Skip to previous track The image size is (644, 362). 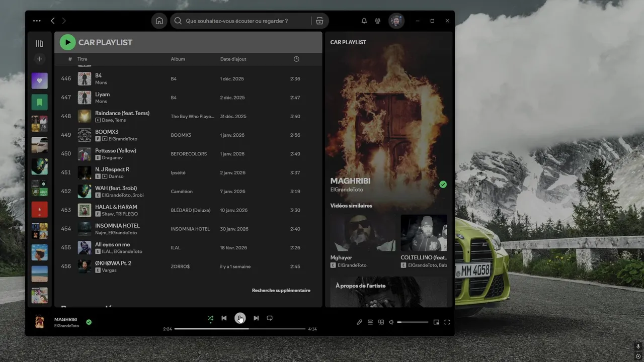(x=224, y=318)
